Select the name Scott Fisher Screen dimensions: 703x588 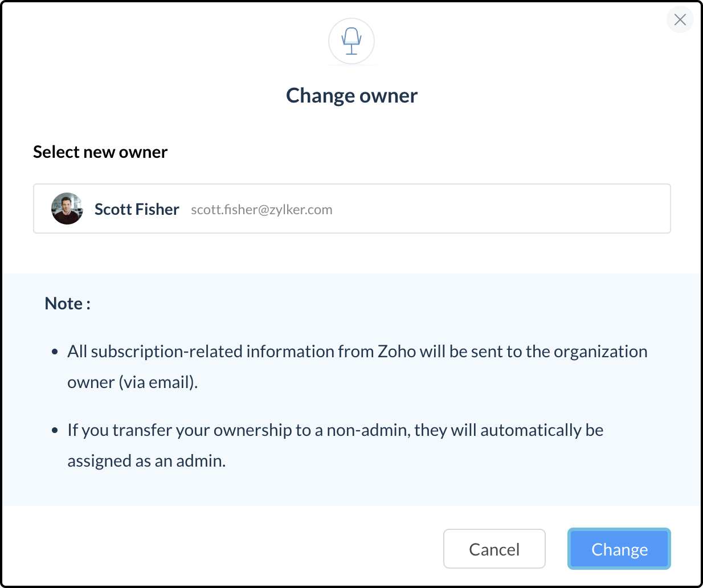pyautogui.click(x=137, y=209)
